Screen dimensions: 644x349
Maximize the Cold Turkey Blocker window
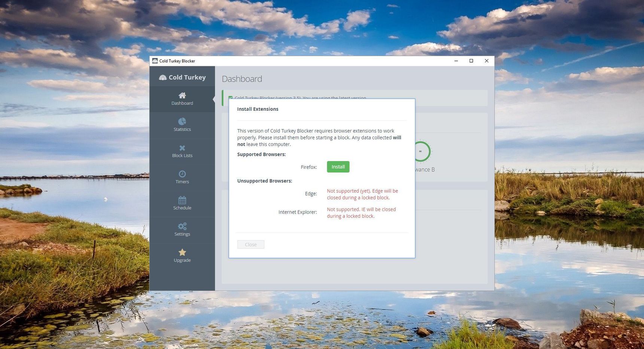(x=471, y=61)
